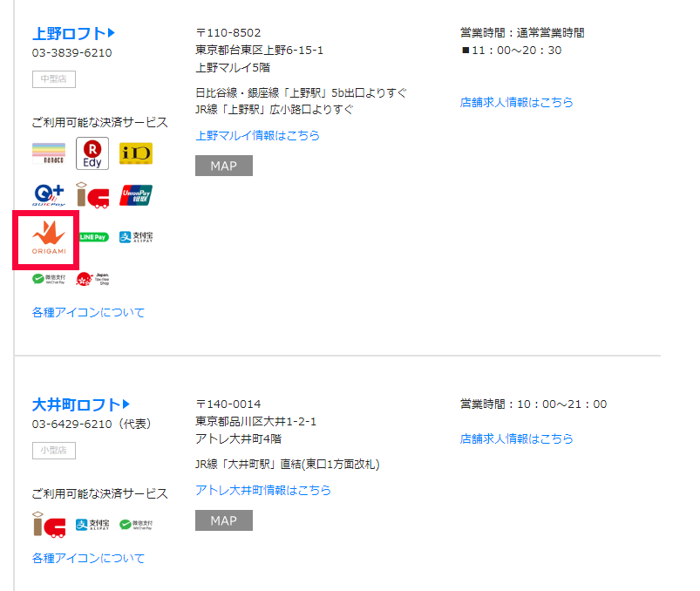Click the WeChat Pay icon under 大井町ロフト
The height and width of the screenshot is (591, 700).
136,525
